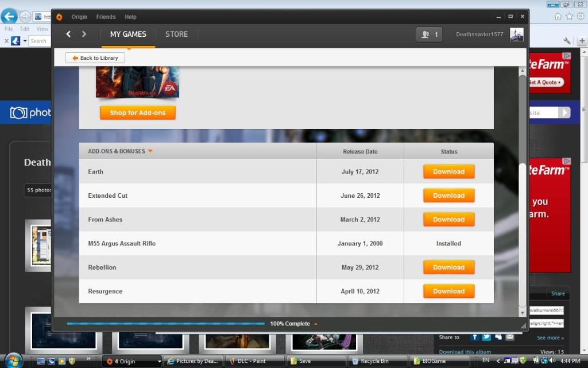Open the friends list icon

[x=429, y=34]
